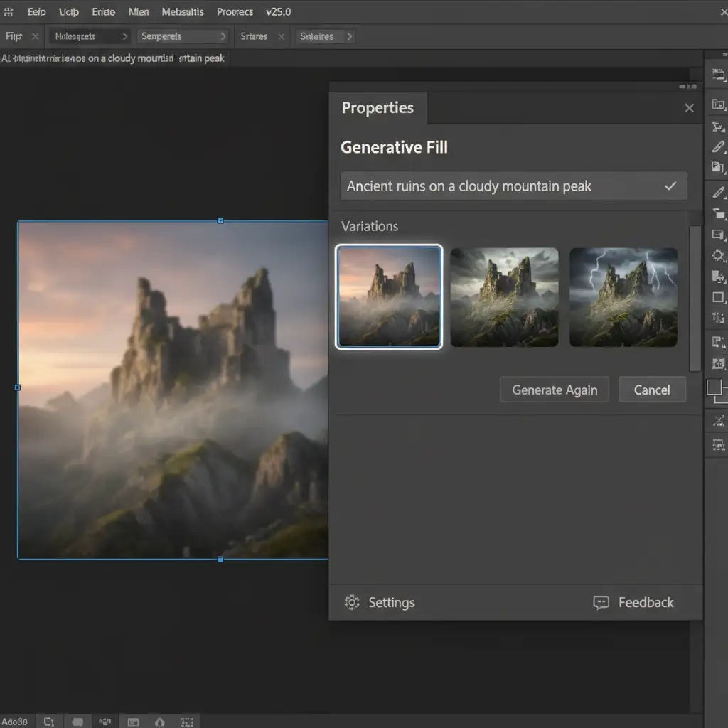Viewport: 728px width, 728px height.
Task: Click the foreground color swatch
Action: point(714,387)
